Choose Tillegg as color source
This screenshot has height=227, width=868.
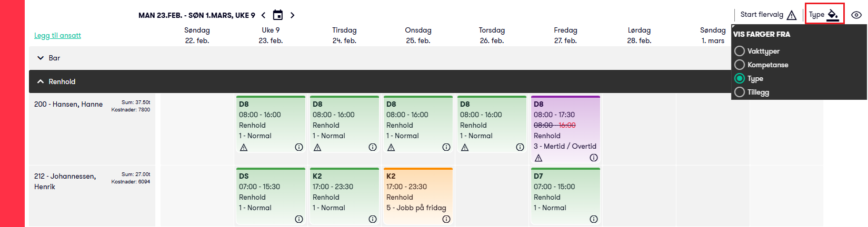coord(740,92)
